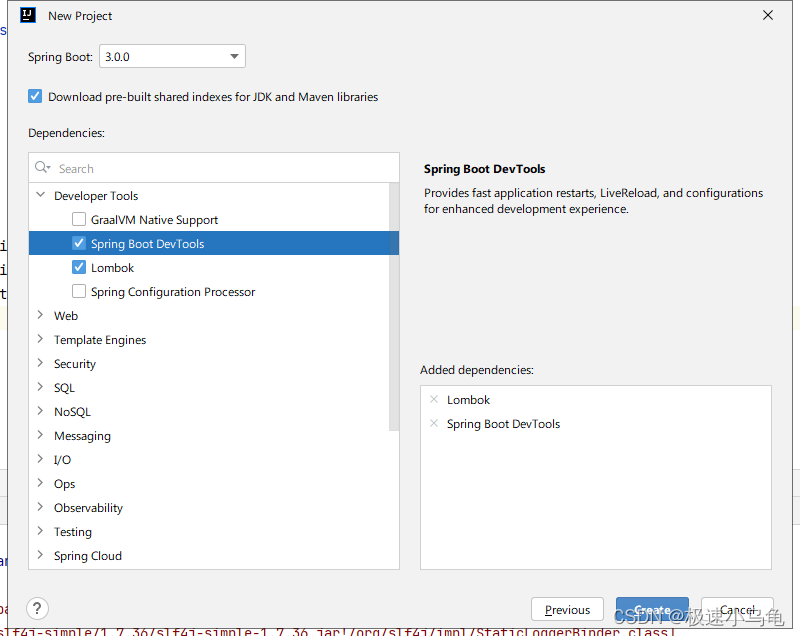This screenshot has width=800, height=636.
Task: Expand the Spring Cloud category
Action: 40,555
